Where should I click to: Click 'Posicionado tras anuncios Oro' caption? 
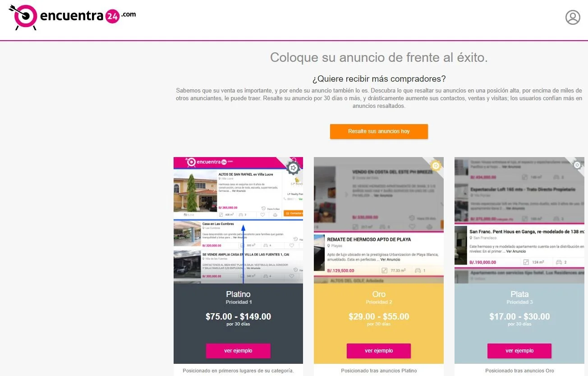click(519, 371)
